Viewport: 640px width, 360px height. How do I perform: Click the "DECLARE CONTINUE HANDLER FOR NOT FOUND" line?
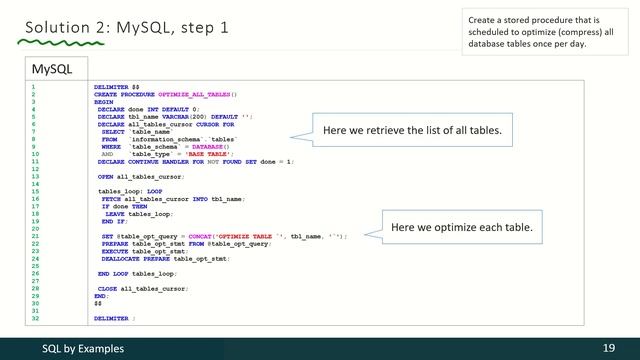point(196,162)
